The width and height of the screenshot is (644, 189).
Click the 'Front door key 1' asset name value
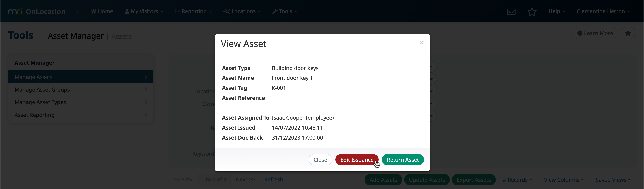coord(292,78)
